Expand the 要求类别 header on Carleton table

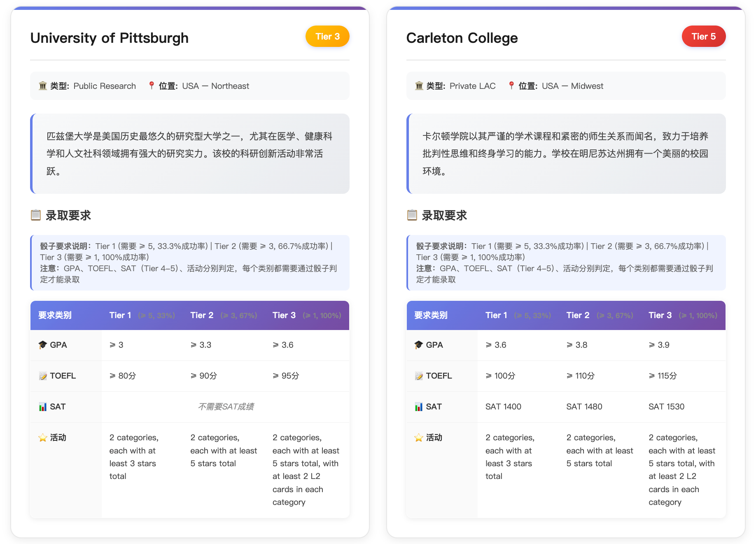[430, 315]
